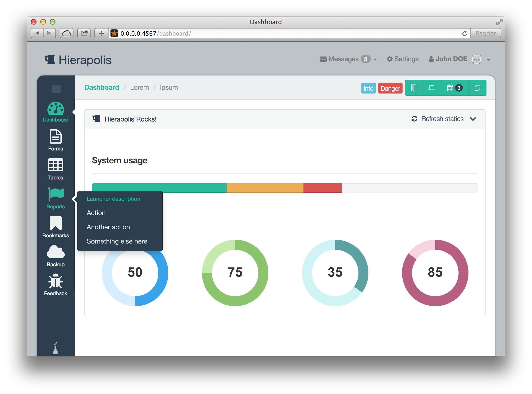This screenshot has width=532, height=394.
Task: Click the flask icon at sidebar bottom
Action: click(x=55, y=348)
